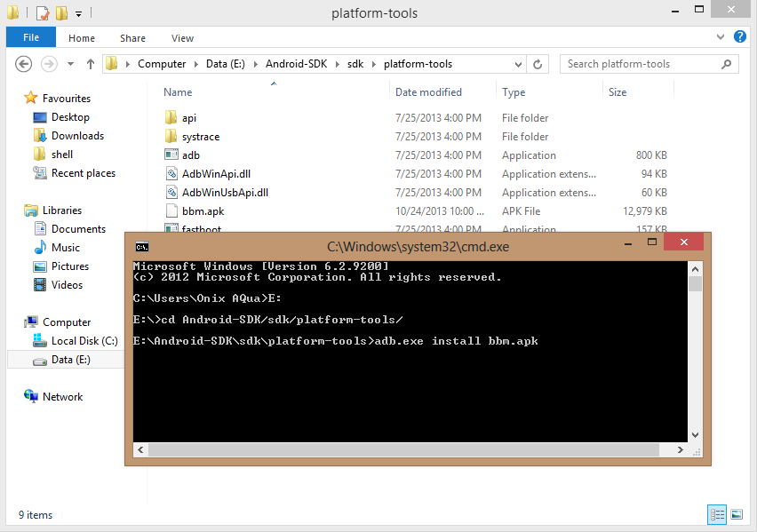Select Favourites star in navigation pane

[x=31, y=98]
